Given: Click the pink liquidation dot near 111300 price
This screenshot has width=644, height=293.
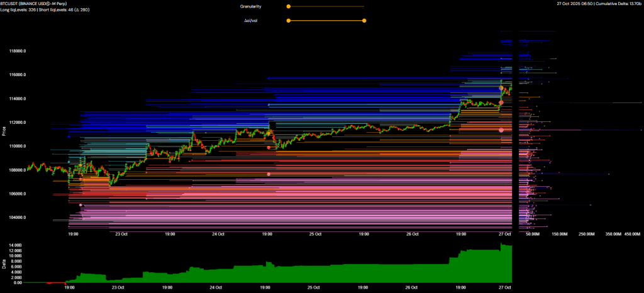Looking at the screenshot, I should (501, 130).
